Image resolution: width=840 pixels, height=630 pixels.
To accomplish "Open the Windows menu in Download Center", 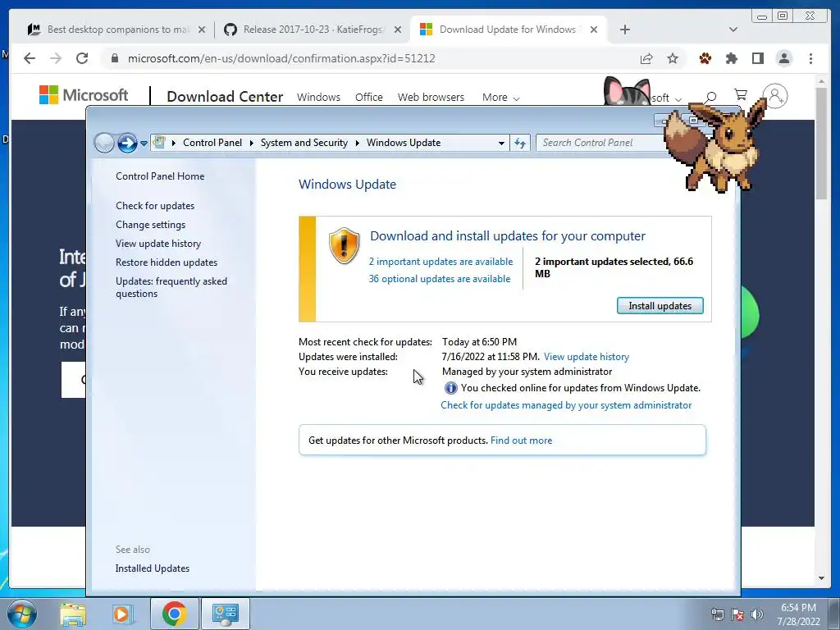I will click(x=319, y=98).
